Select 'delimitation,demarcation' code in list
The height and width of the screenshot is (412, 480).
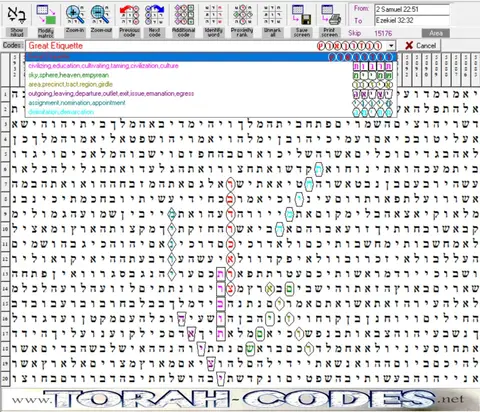tap(211, 112)
